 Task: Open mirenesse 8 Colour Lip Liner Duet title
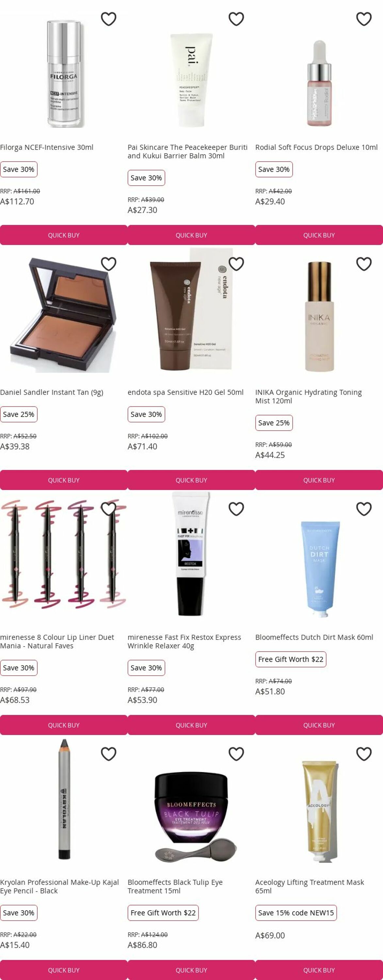57,642
